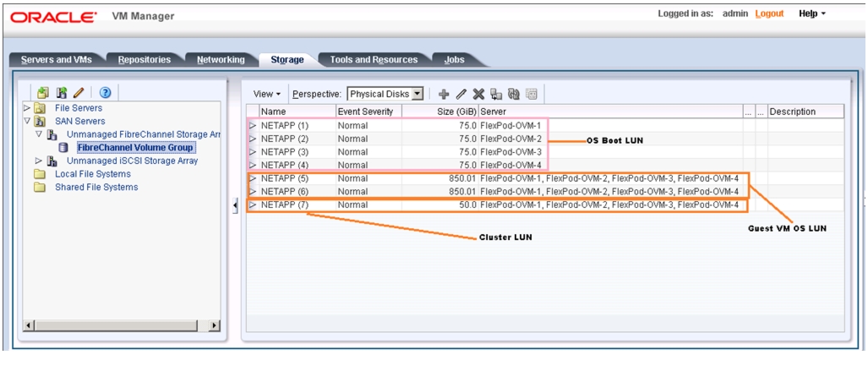This screenshot has height=371, width=868.
Task: Click the refresh physical disk icon
Action: coord(514,94)
